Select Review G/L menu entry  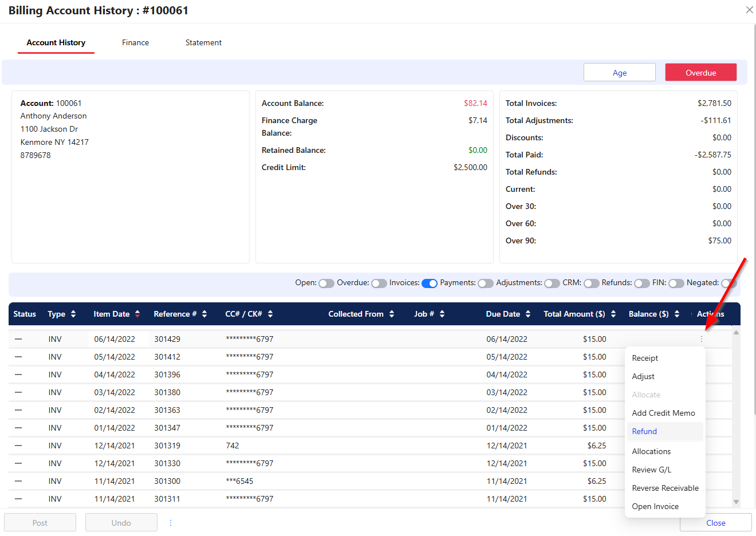pos(665,470)
